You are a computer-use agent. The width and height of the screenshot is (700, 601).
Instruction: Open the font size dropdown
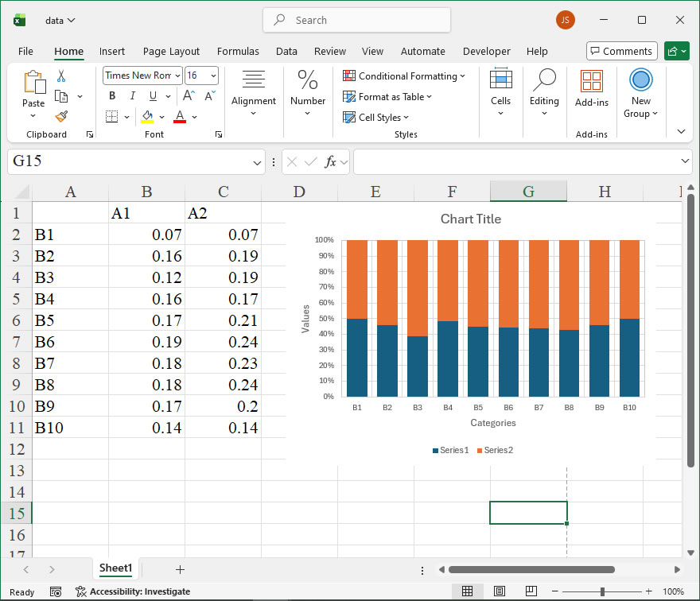(212, 76)
